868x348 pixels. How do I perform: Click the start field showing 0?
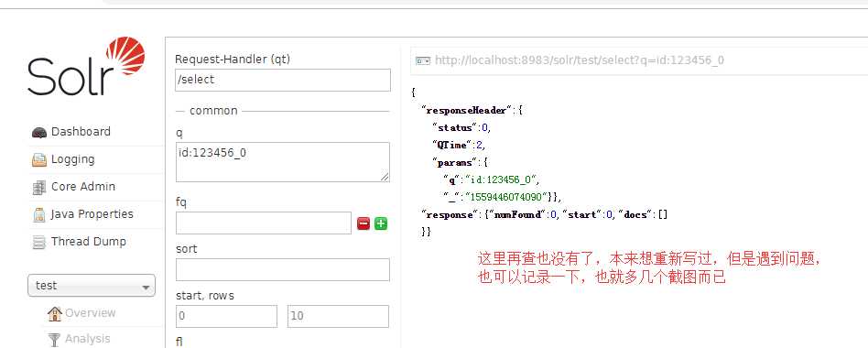click(x=226, y=316)
